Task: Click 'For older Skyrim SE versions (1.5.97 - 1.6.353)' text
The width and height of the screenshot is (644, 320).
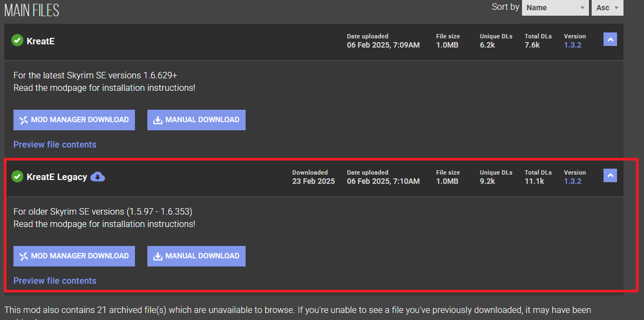Action: click(x=103, y=212)
